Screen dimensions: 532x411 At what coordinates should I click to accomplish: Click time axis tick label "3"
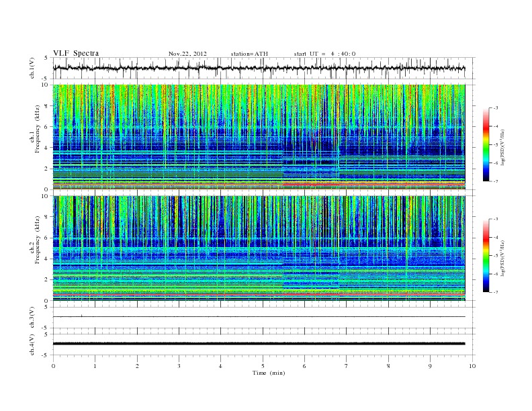pos(179,366)
